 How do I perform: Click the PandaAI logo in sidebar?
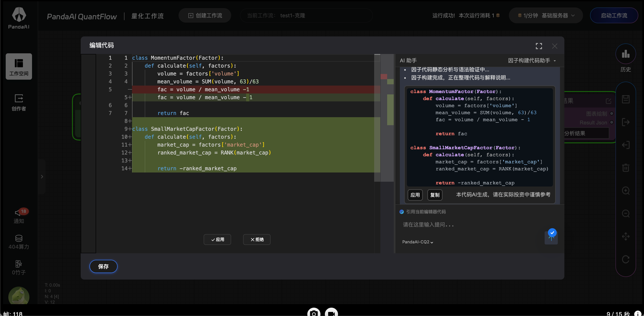[19, 18]
